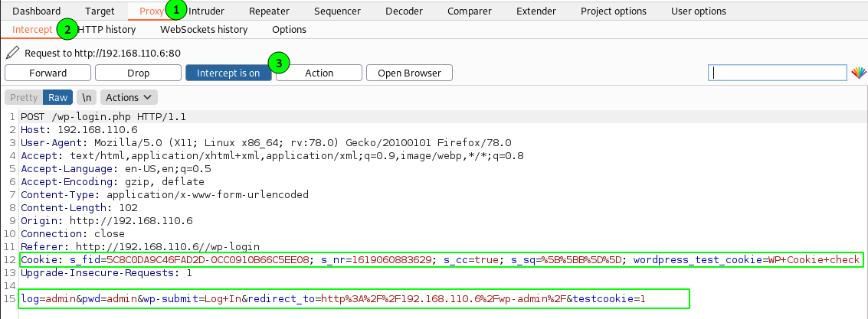Forward the intercepted request
The height and width of the screenshot is (319, 868).
coord(48,73)
